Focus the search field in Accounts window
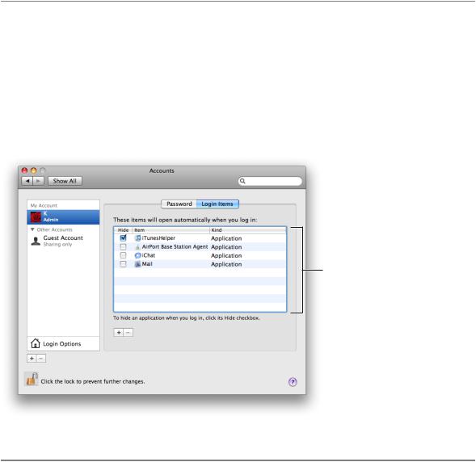 pos(270,181)
